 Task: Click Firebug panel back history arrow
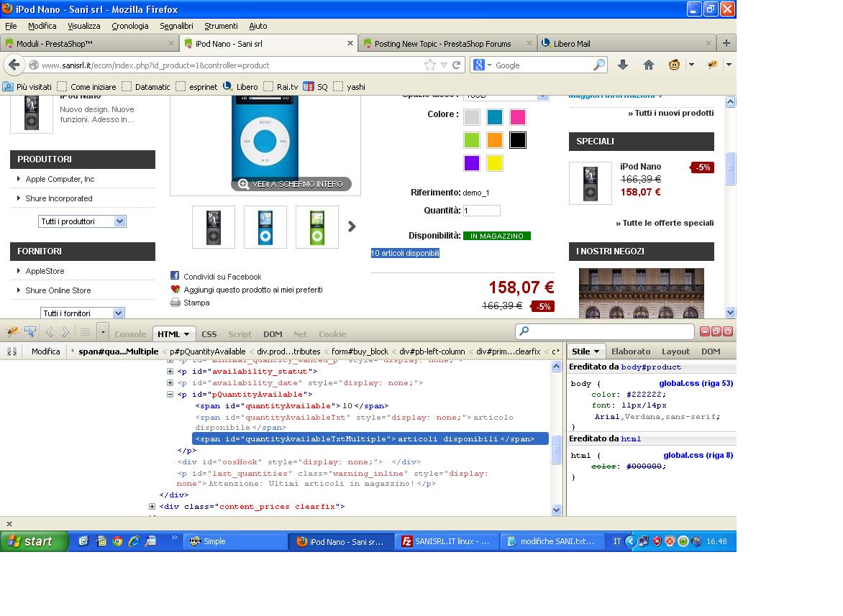(x=50, y=332)
